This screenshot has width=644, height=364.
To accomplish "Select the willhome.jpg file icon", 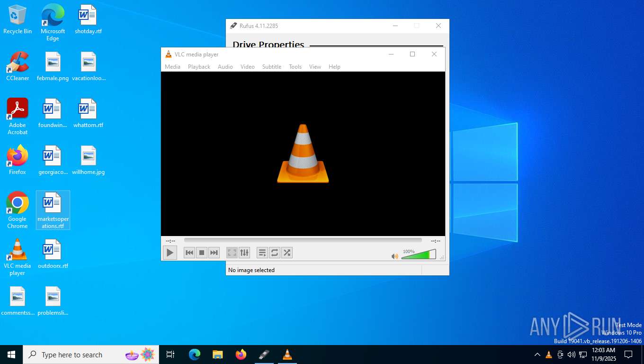I will [x=88, y=160].
